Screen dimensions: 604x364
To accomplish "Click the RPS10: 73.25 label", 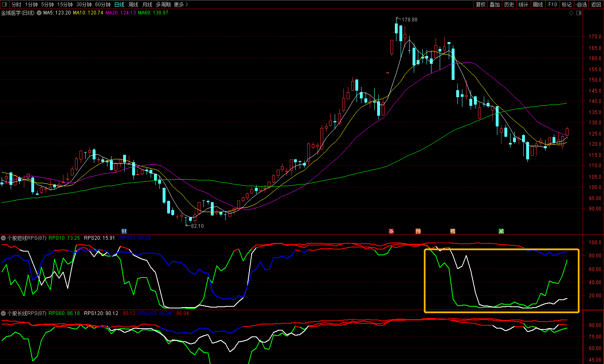I will tap(64, 238).
